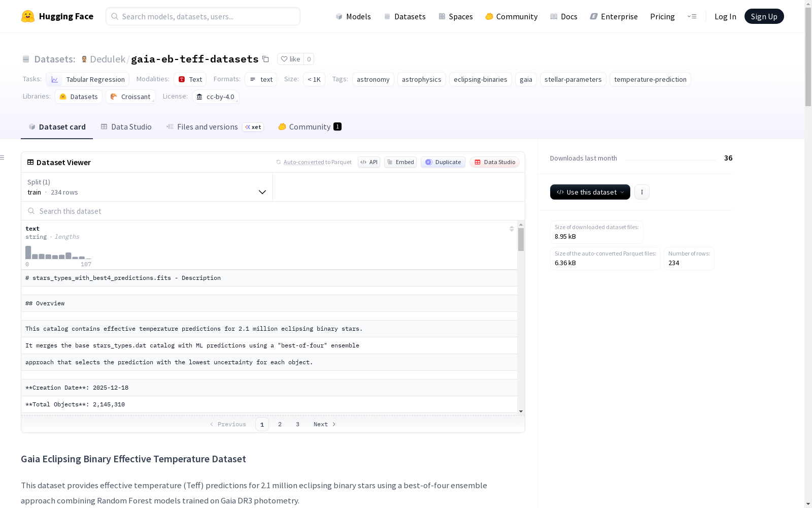This screenshot has width=812, height=508.
Task: Open the Dedulek author profile link
Action: point(108,59)
